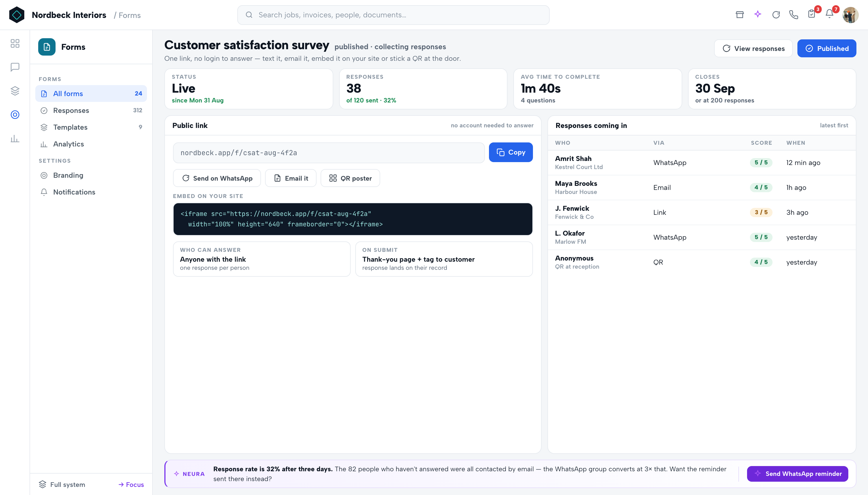Focus the search jobs, invoices, people field
The image size is (868, 495).
pos(393,15)
